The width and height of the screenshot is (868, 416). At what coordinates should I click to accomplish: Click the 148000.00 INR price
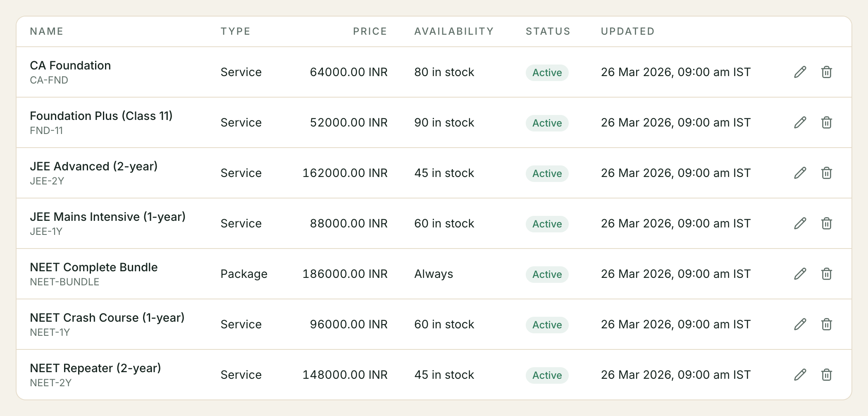pos(345,375)
